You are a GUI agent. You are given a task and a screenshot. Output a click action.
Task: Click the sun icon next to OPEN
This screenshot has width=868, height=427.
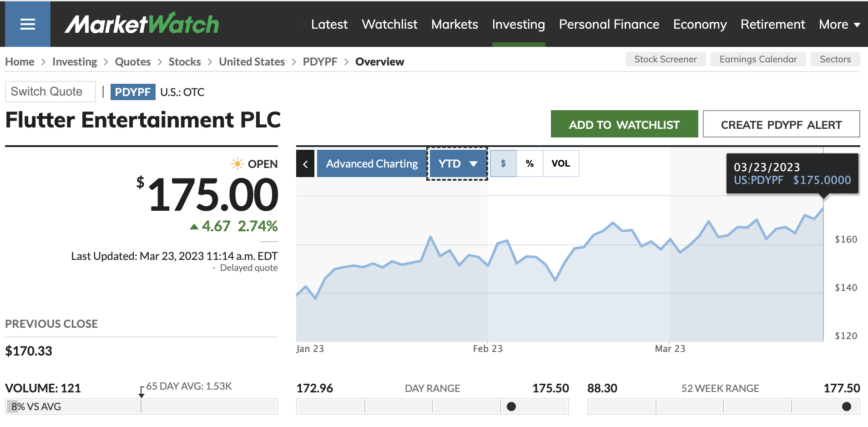coord(237,164)
